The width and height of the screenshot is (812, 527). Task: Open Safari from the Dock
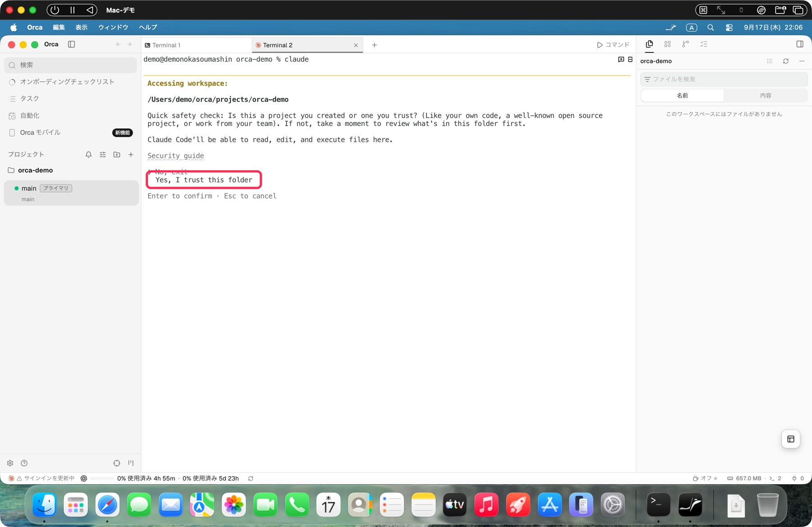[107, 505]
